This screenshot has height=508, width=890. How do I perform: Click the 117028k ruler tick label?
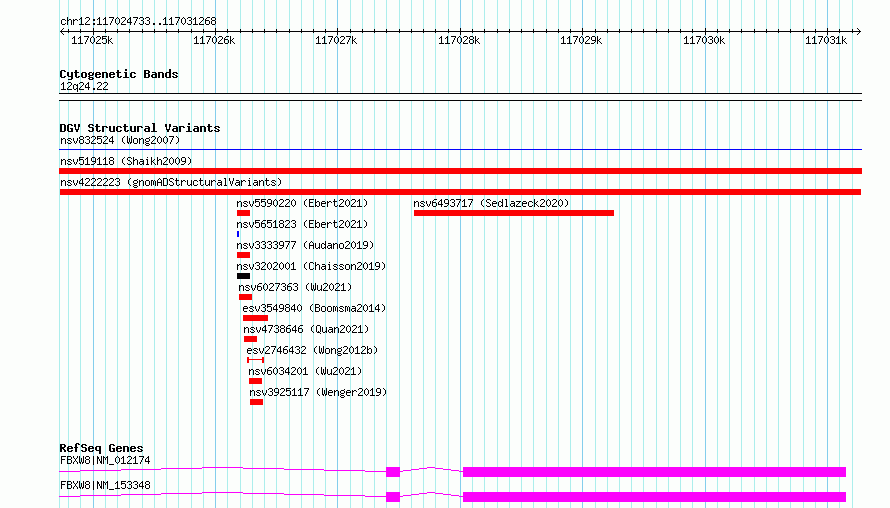pyautogui.click(x=459, y=40)
